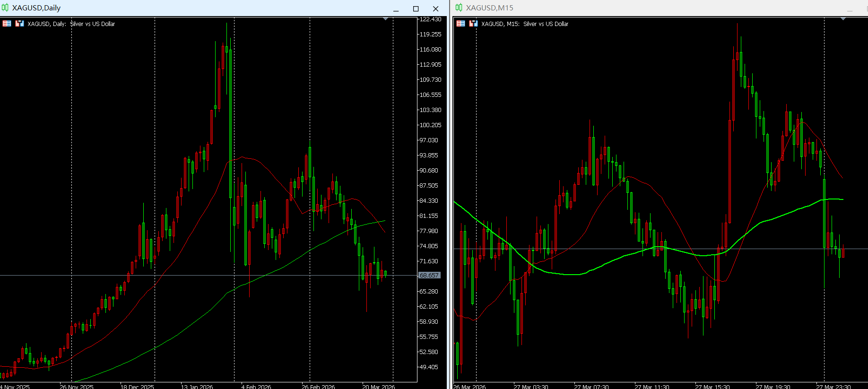Minimize the XAGUSD,M15 chart window
Image resolution: width=868 pixels, height=389 pixels.
click(850, 9)
